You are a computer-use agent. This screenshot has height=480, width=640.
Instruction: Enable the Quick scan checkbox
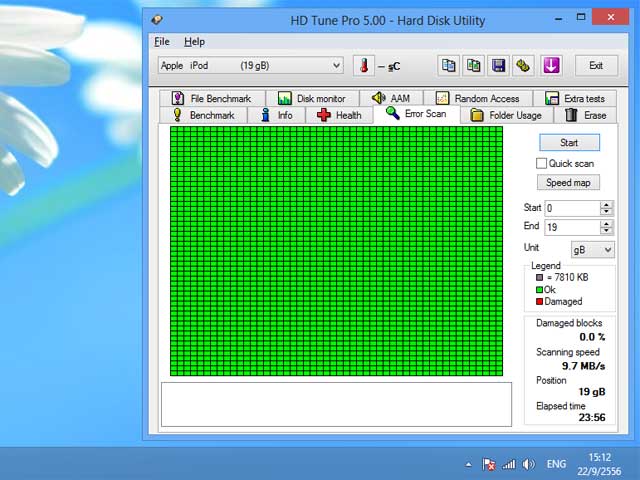click(542, 163)
